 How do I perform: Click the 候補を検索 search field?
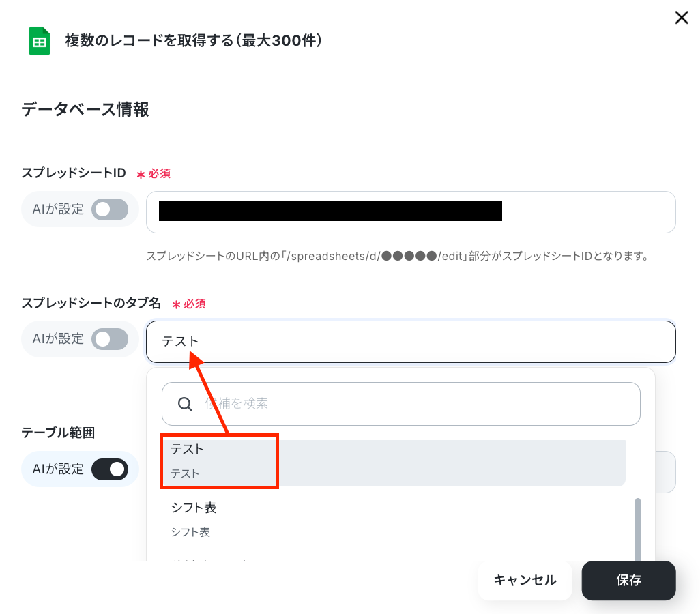click(401, 404)
